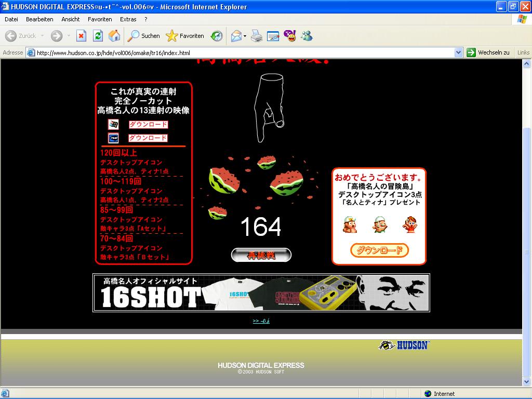Click the first Takahashi Meijin desktop icon
This screenshot has height=399, width=532.
(x=350, y=224)
